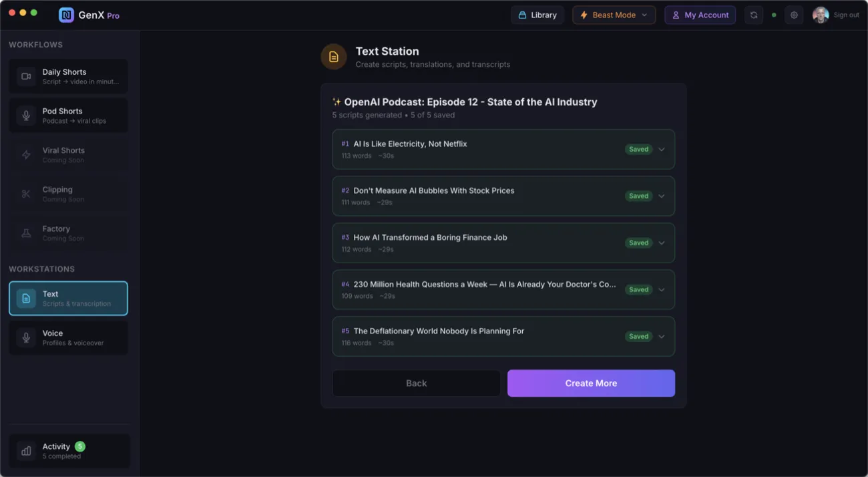The width and height of the screenshot is (868, 477).
Task: Click the sync refresh icon in the toolbar
Action: (753, 14)
